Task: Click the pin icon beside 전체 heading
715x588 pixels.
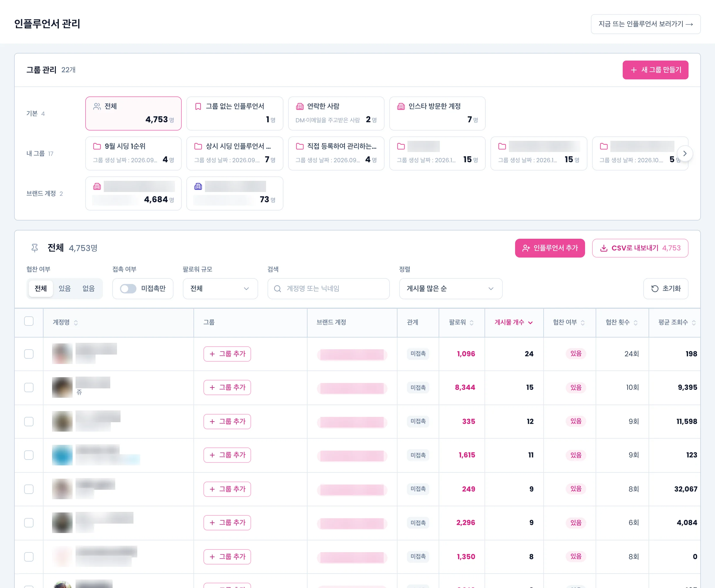Action: coord(35,248)
